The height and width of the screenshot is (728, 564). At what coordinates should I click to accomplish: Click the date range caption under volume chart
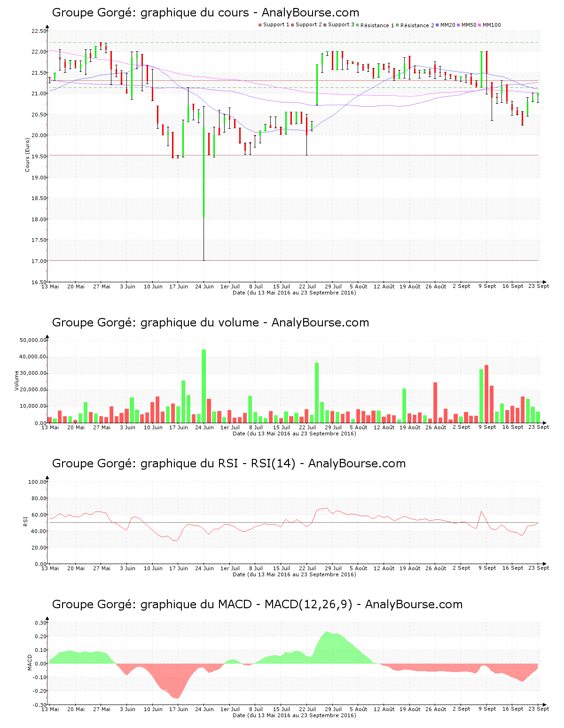point(294,434)
